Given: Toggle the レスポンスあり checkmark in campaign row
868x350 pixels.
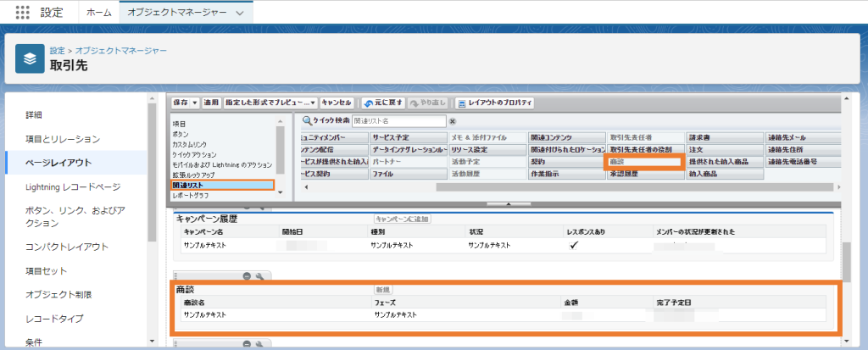Looking at the screenshot, I should pos(574,245).
